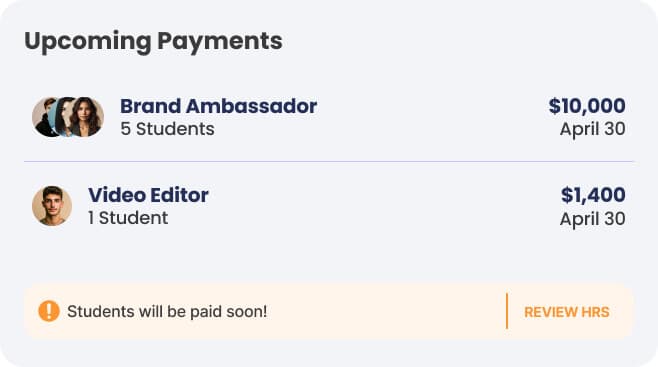Click the Video Editor April 30 date
Viewport: 658px width, 367px height.
tap(593, 219)
